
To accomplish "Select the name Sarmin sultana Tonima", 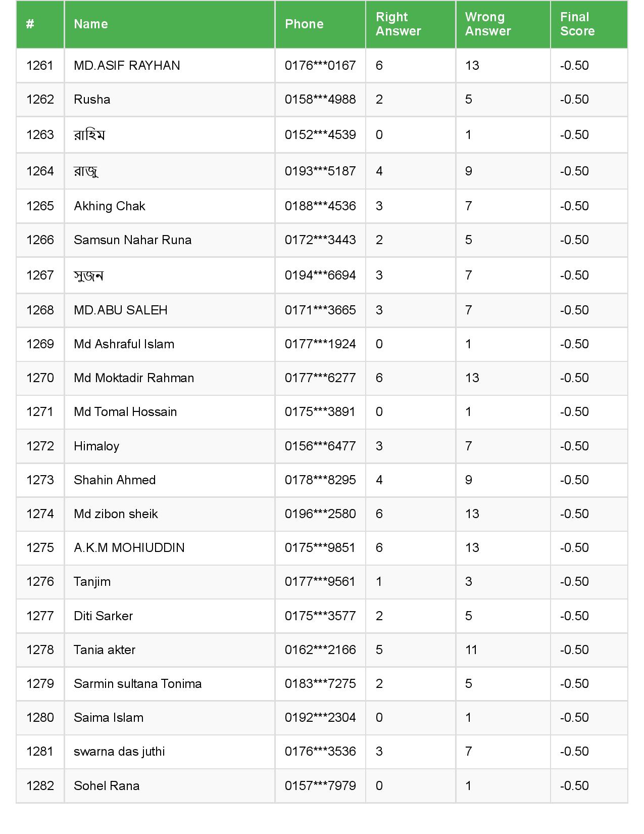I will (x=137, y=684).
